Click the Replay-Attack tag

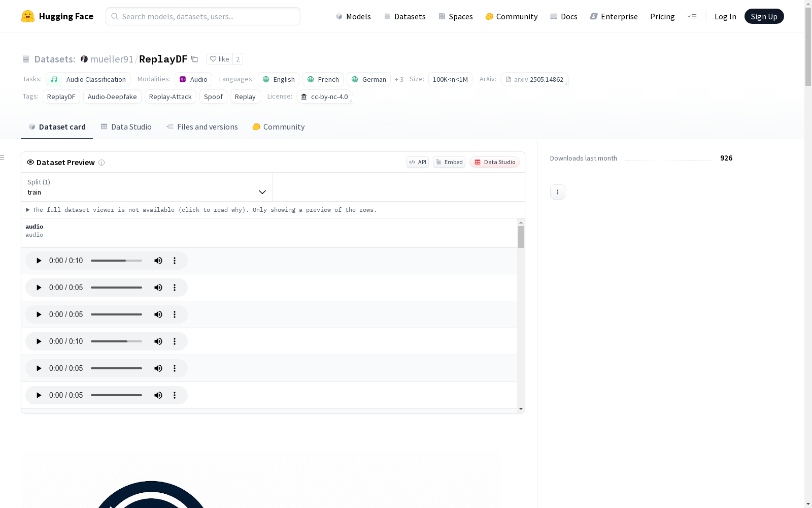click(x=171, y=97)
